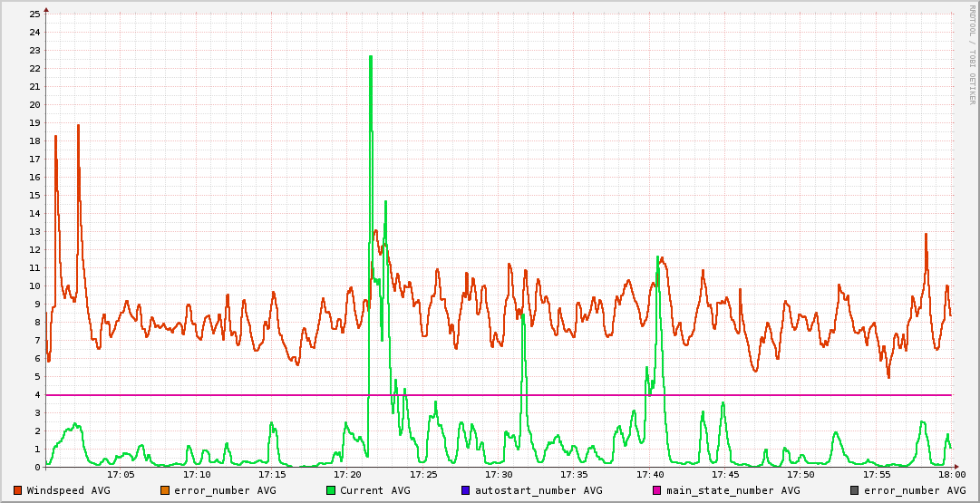This screenshot has height=503, width=980.
Task: Click the value 0 on the y-axis
Action: pos(37,468)
